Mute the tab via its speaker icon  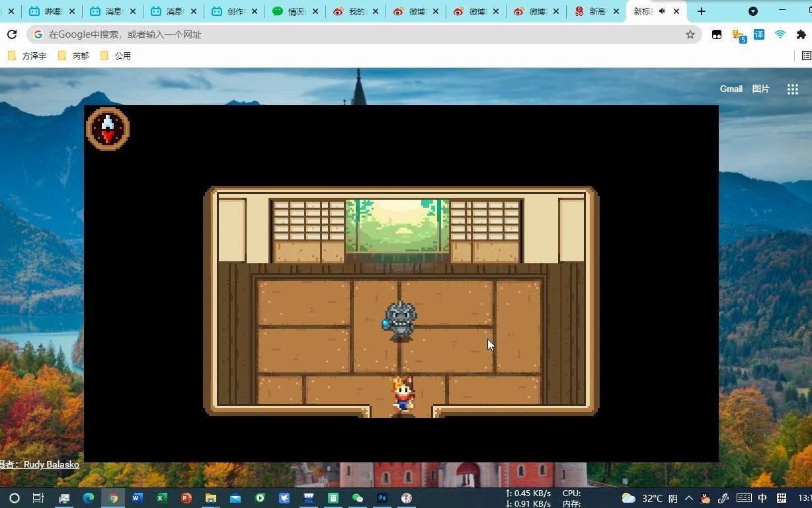(662, 11)
